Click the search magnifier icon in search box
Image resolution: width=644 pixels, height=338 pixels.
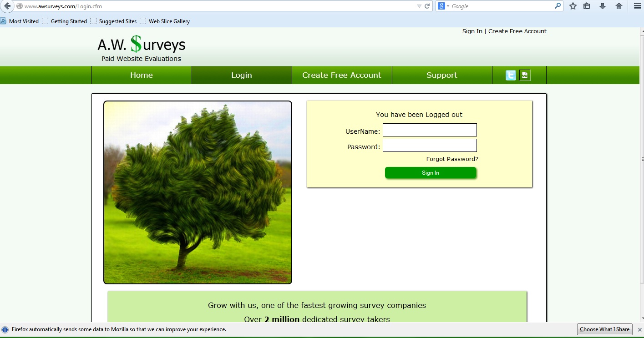pyautogui.click(x=558, y=6)
